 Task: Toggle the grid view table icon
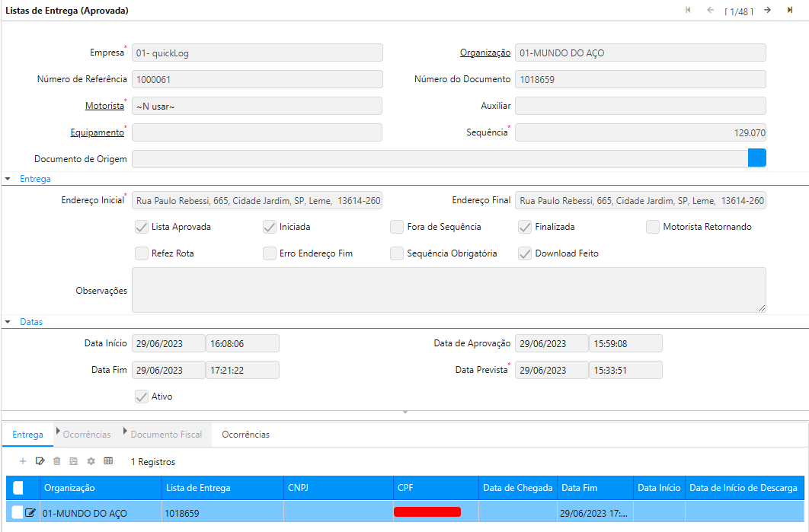pyautogui.click(x=108, y=461)
